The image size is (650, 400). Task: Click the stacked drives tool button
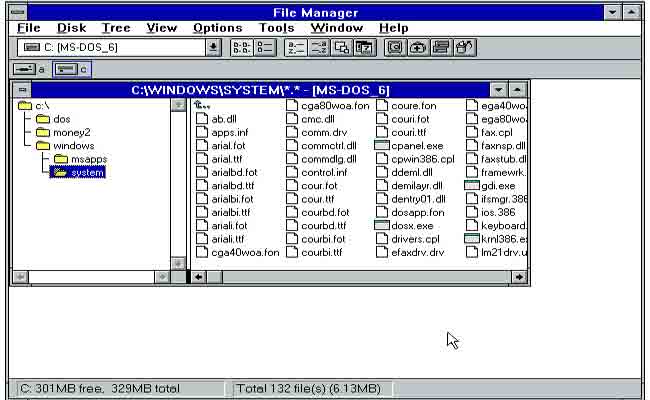point(441,48)
